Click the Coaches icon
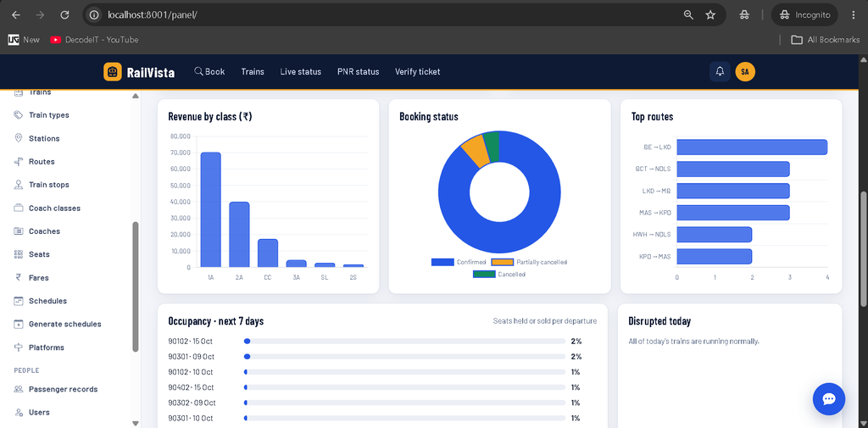This screenshot has width=868, height=428. (x=19, y=231)
